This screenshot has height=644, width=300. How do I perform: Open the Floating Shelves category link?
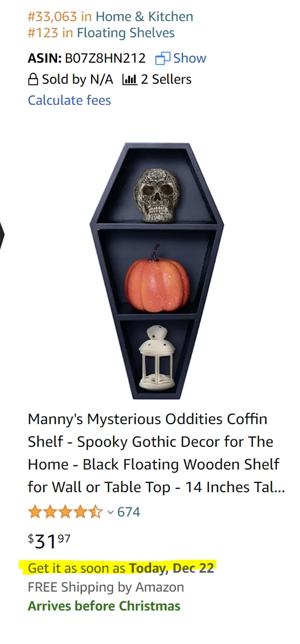click(x=126, y=33)
